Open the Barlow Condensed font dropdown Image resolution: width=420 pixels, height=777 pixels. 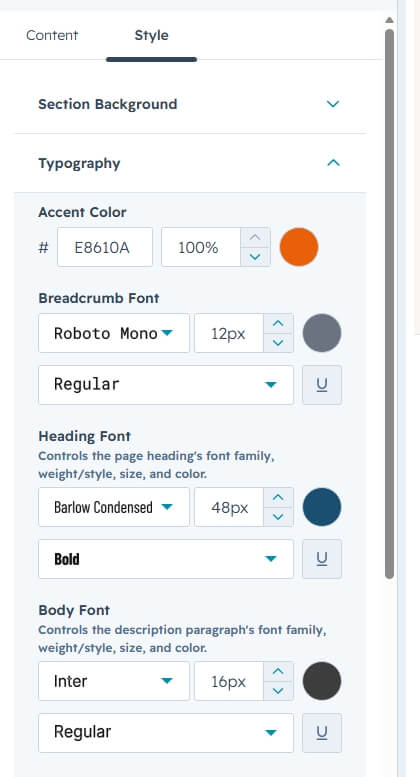[114, 507]
